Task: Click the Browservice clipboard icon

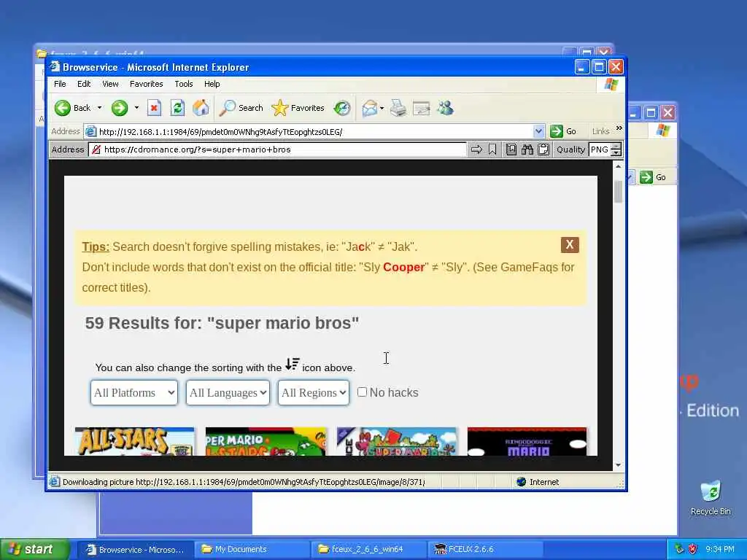Action: click(x=543, y=149)
